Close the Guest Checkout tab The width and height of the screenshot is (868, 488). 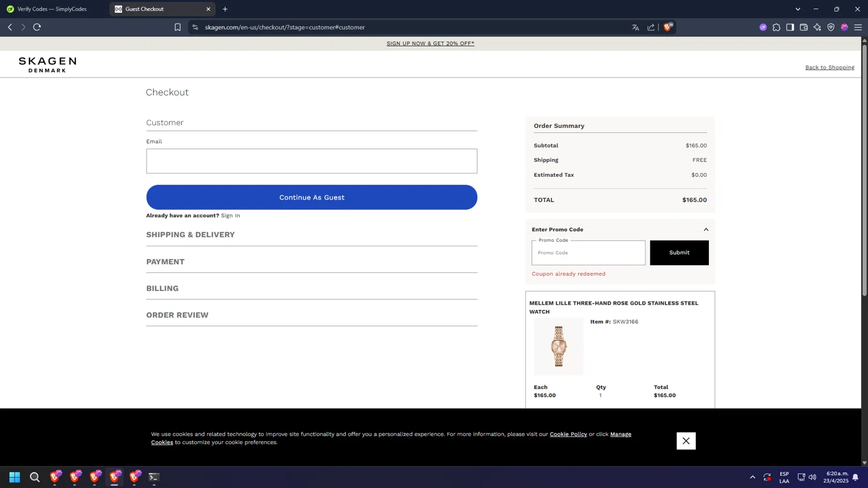point(208,9)
